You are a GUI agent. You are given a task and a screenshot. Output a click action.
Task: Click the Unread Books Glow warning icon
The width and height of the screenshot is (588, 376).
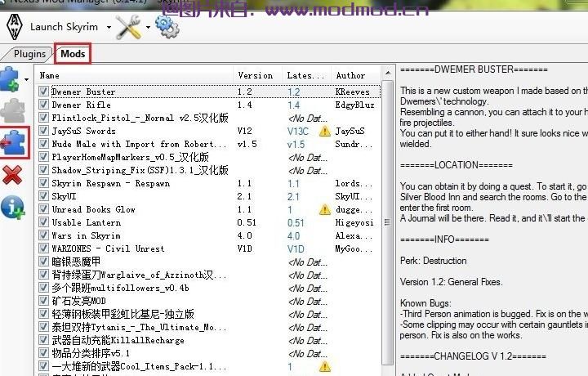(x=325, y=210)
